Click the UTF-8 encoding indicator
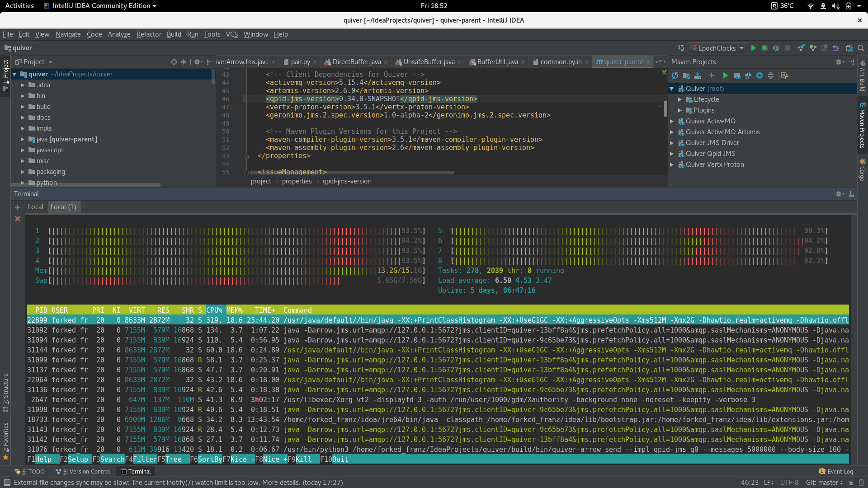Image resolution: width=868 pixels, height=488 pixels. point(789,483)
